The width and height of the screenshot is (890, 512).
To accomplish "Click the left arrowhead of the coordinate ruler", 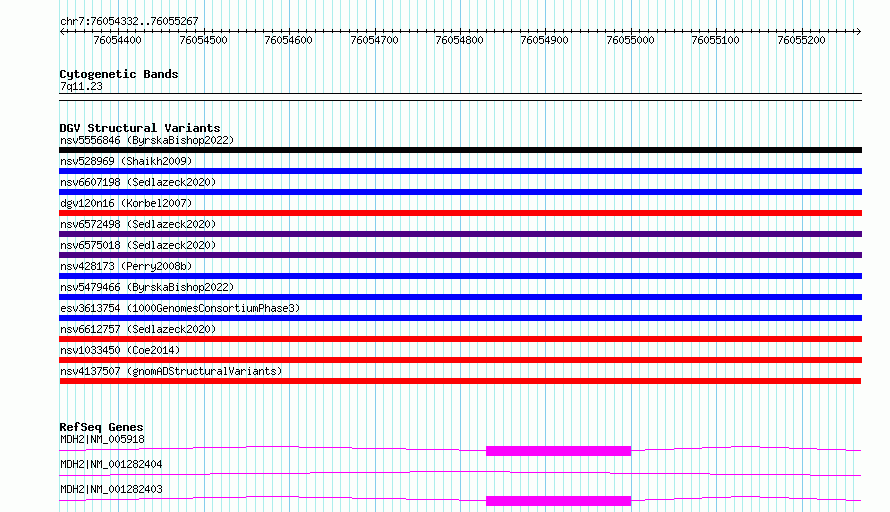I will click(x=62, y=31).
